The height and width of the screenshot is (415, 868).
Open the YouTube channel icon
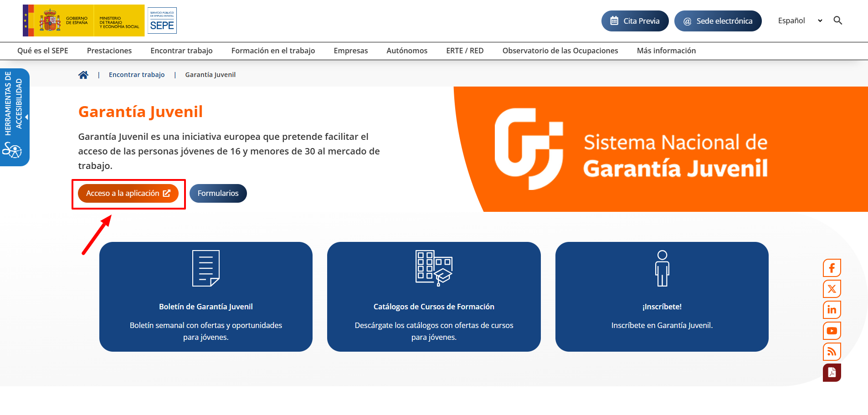click(x=832, y=331)
